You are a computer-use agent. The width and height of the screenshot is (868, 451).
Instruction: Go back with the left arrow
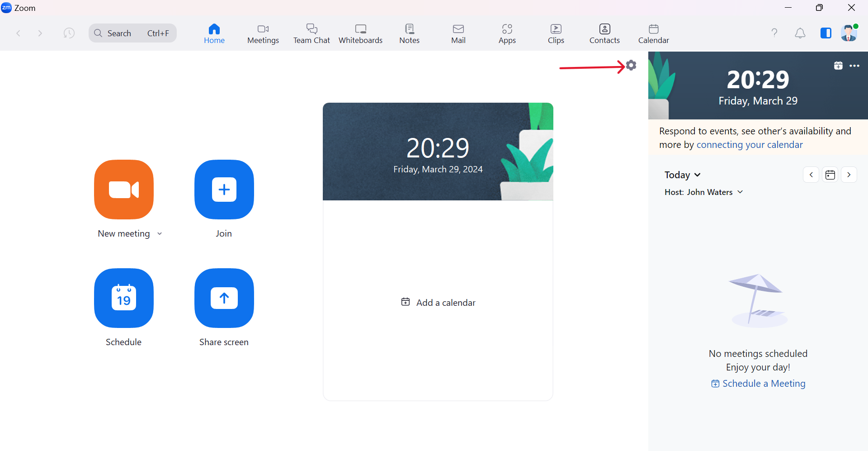(x=19, y=33)
